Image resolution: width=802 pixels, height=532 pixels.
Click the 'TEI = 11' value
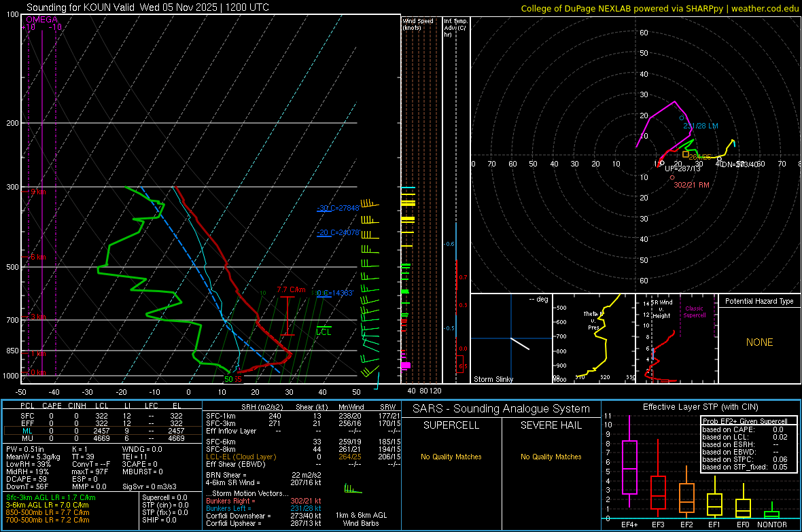click(x=135, y=457)
